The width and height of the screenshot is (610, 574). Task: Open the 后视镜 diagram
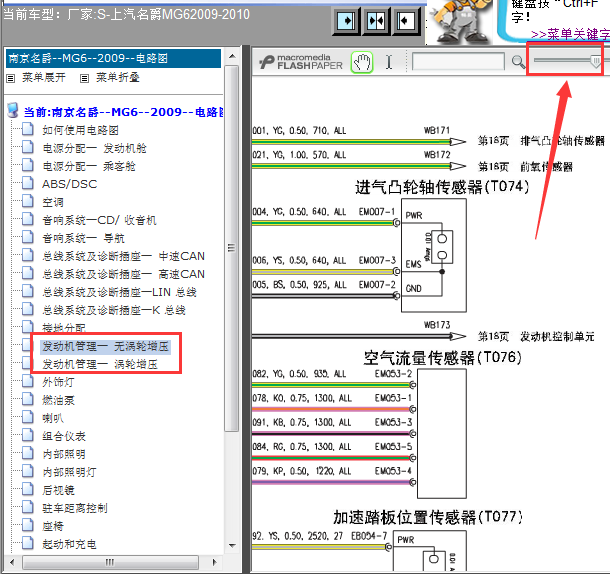tap(58, 490)
